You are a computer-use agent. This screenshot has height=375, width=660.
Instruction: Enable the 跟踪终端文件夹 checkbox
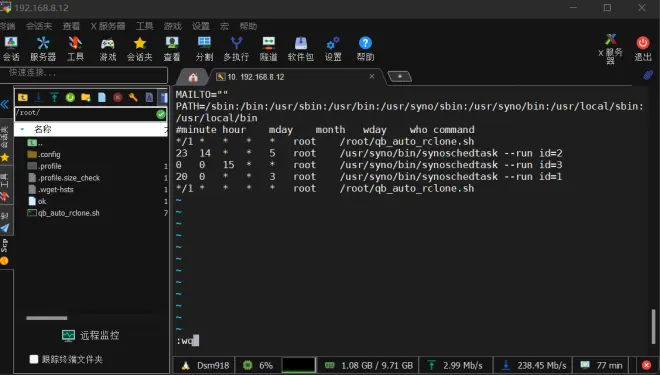coord(34,359)
